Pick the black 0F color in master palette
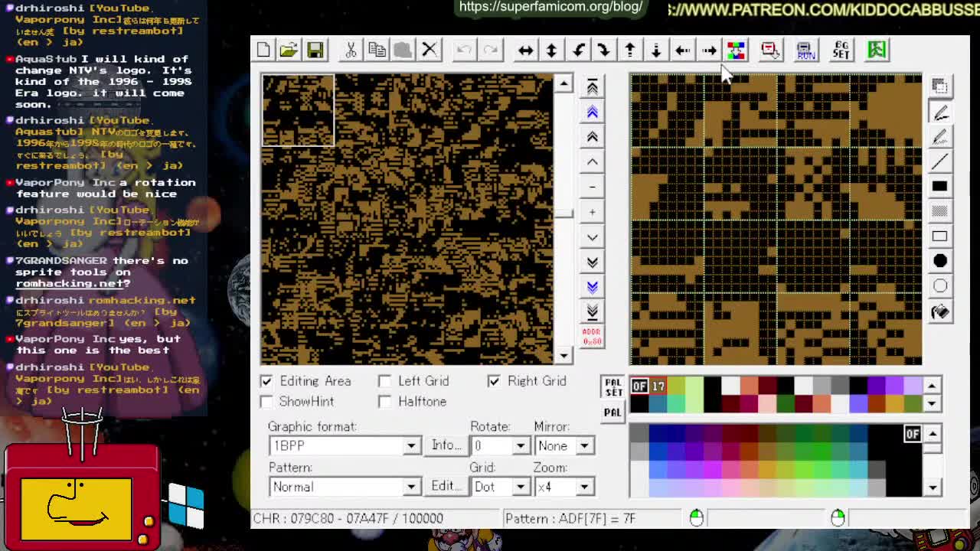This screenshot has height=551, width=980. 912,434
